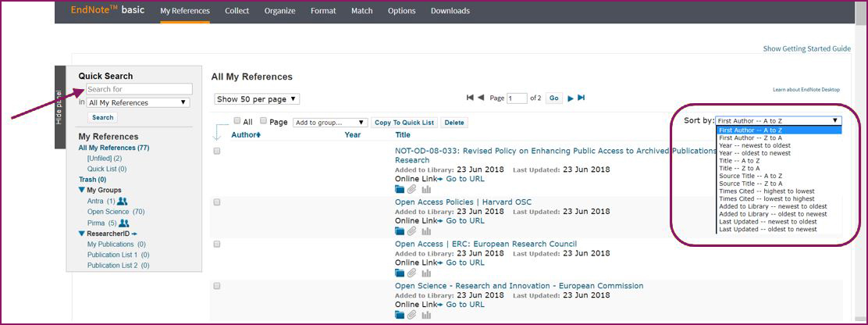Open the Collect tab in top navigation
The width and height of the screenshot is (868, 325).
[x=237, y=11]
